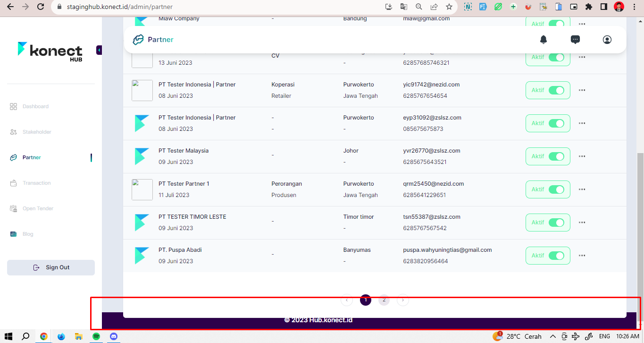
Task: Click the share page icon in address bar
Action: (x=434, y=7)
